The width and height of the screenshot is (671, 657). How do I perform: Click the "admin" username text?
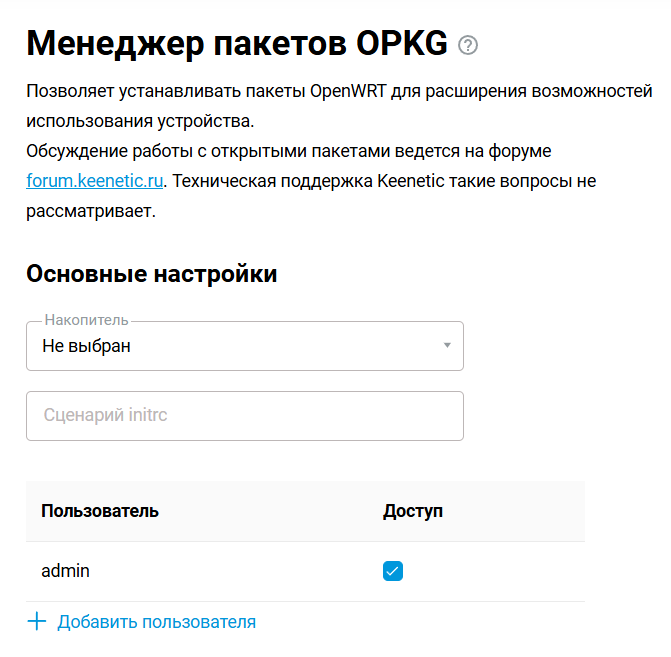coord(65,571)
